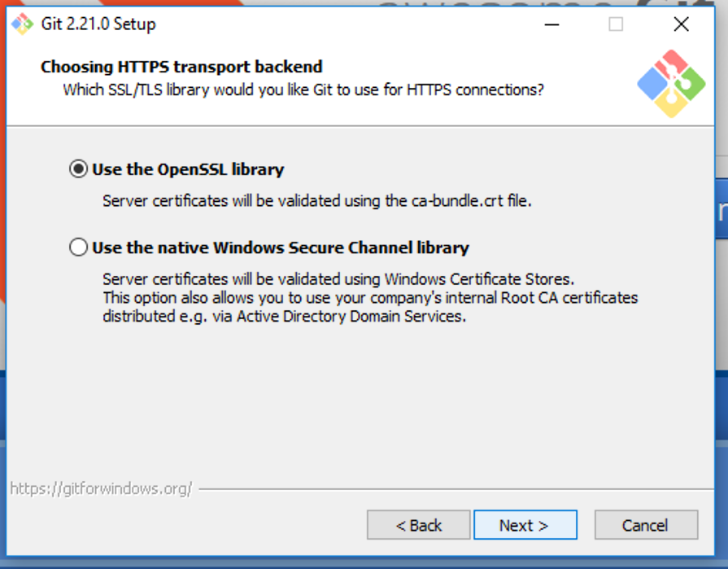The height and width of the screenshot is (569, 728).
Task: Go back using the Back button
Action: click(418, 525)
